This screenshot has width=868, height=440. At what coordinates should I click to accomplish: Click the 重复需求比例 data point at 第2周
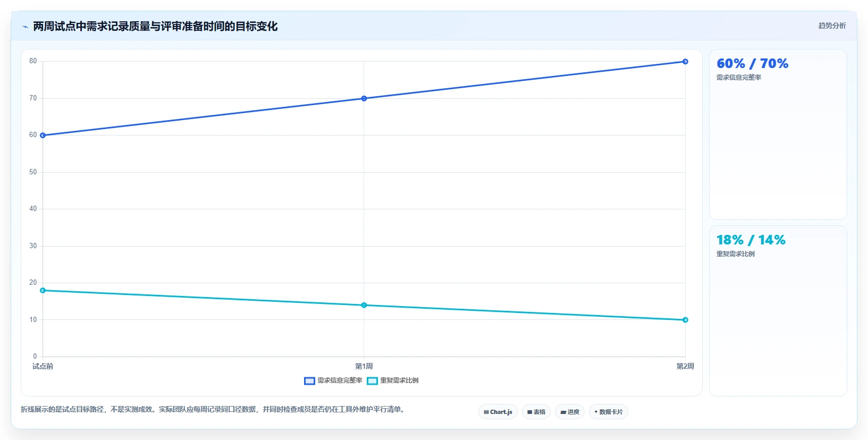click(685, 320)
